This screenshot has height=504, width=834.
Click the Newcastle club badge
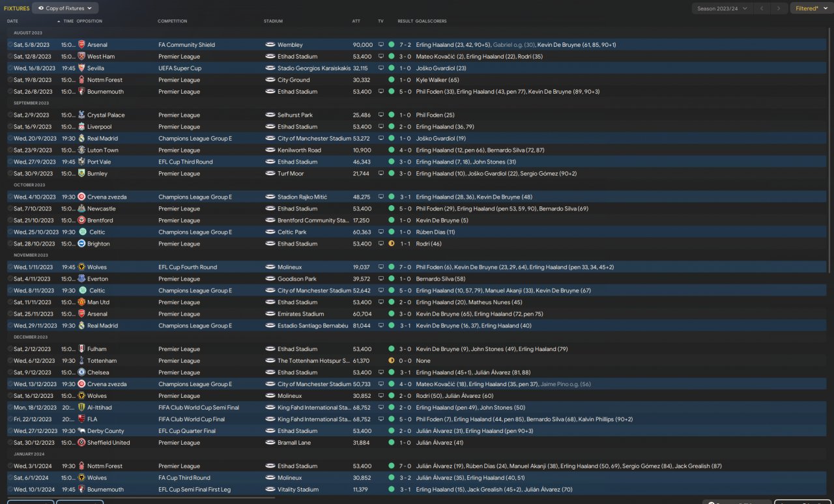[81, 209]
